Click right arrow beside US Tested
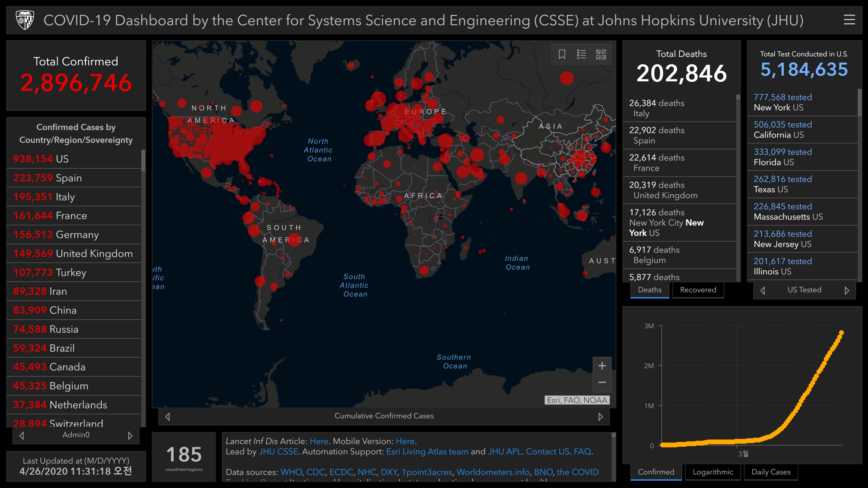This screenshot has height=488, width=868. pyautogui.click(x=847, y=290)
